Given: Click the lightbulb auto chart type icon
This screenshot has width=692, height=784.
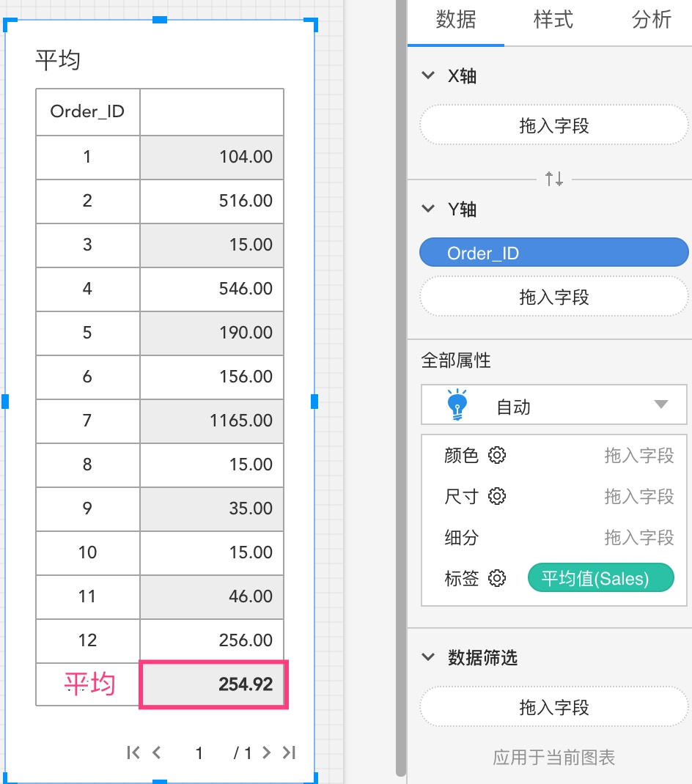Looking at the screenshot, I should point(457,405).
